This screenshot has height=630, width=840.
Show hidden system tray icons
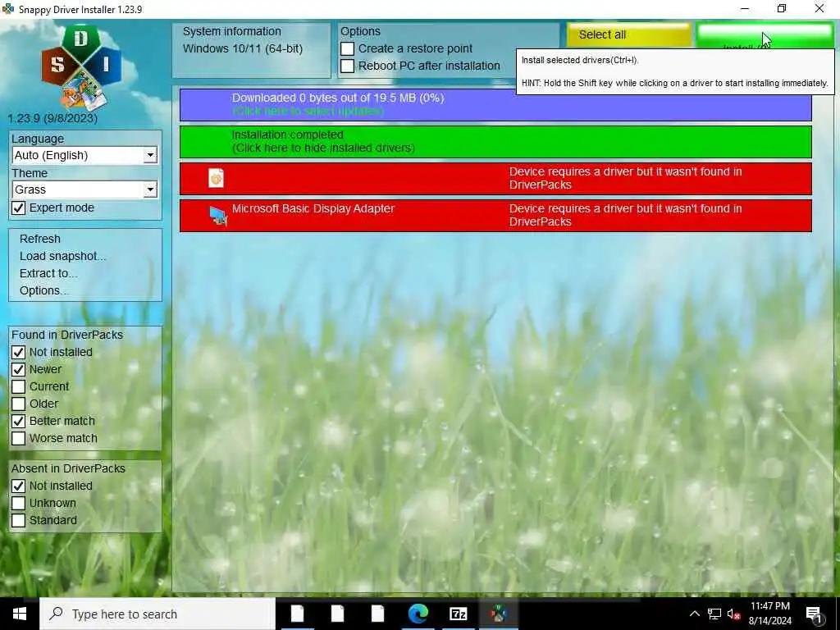point(694,614)
